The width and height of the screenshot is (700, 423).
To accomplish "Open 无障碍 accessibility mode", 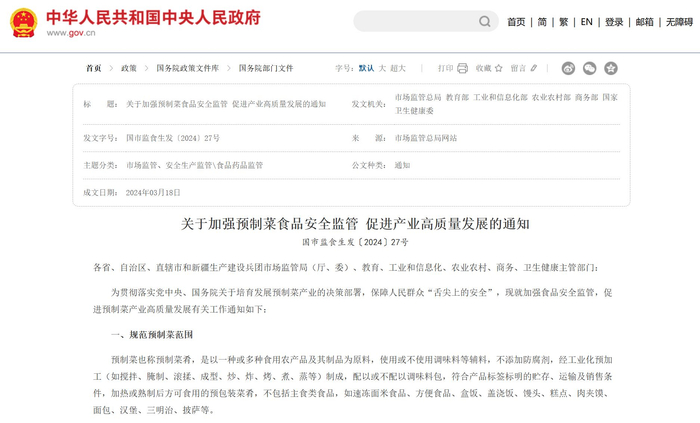I will tap(679, 22).
